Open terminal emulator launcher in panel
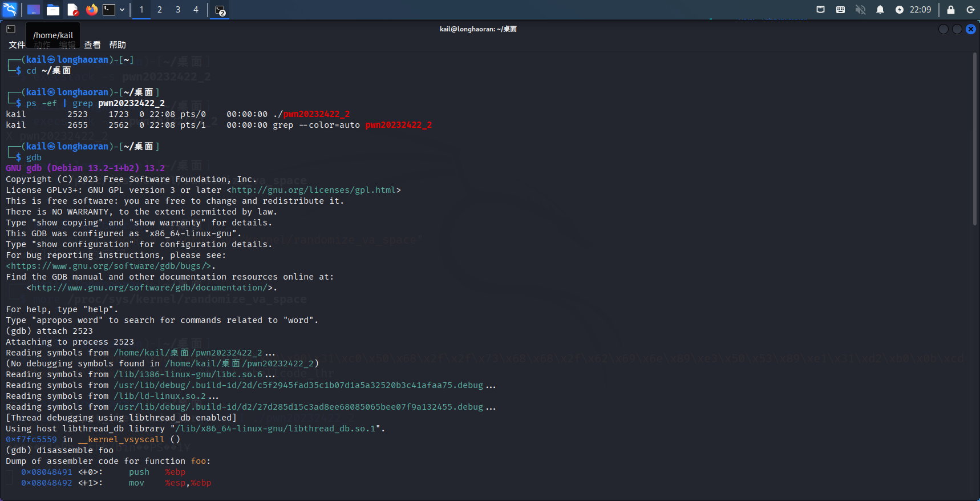This screenshot has height=501, width=980. pyautogui.click(x=109, y=10)
